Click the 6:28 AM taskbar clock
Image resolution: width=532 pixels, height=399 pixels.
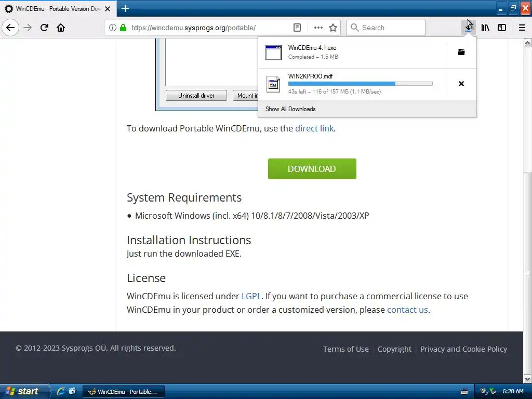[513, 391]
